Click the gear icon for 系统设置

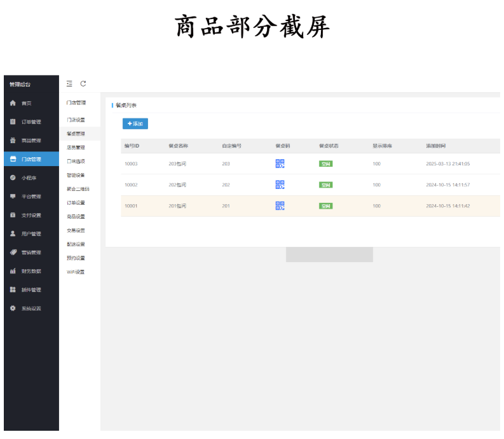[13, 309]
